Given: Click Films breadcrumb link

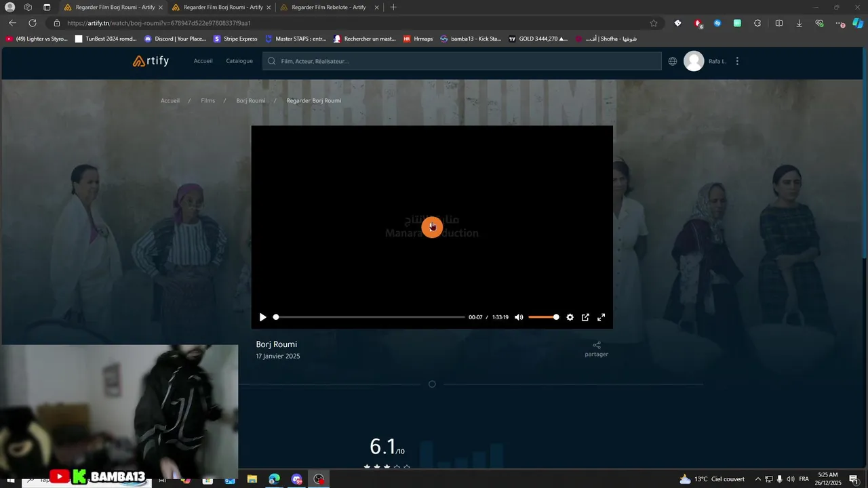Looking at the screenshot, I should (208, 101).
